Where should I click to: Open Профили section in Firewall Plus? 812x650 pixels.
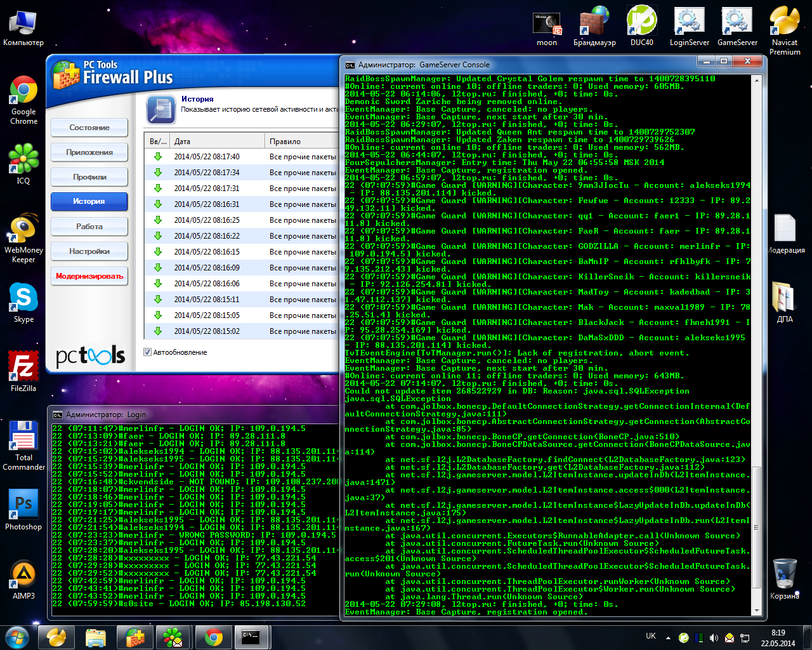[x=89, y=177]
